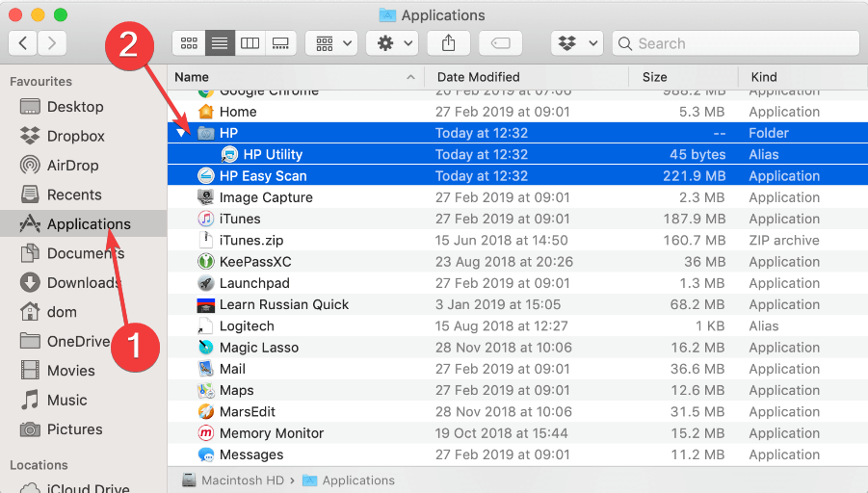
Task: Select Applications in the sidebar
Action: coord(83,224)
